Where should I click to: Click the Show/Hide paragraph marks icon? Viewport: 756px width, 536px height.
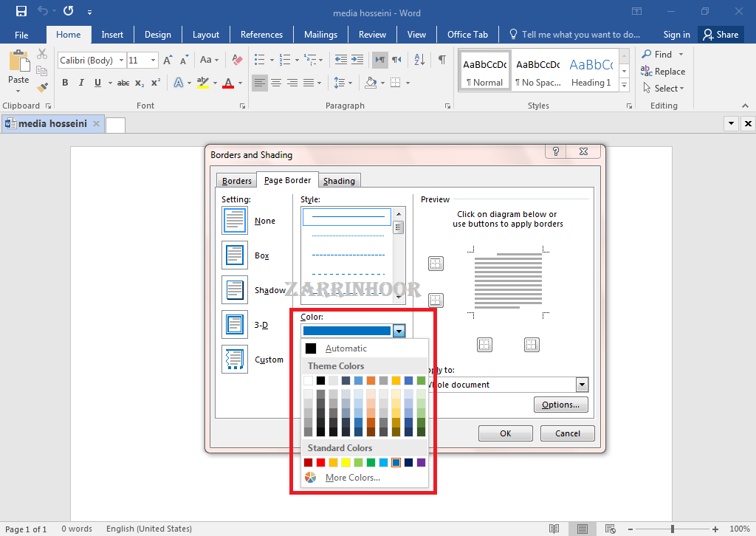click(441, 60)
